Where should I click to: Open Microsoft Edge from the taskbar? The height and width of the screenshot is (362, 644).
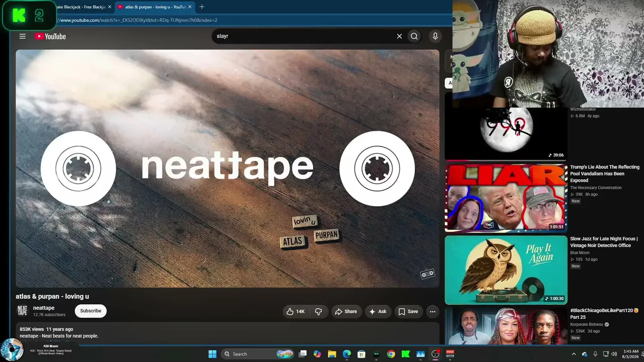(347, 354)
